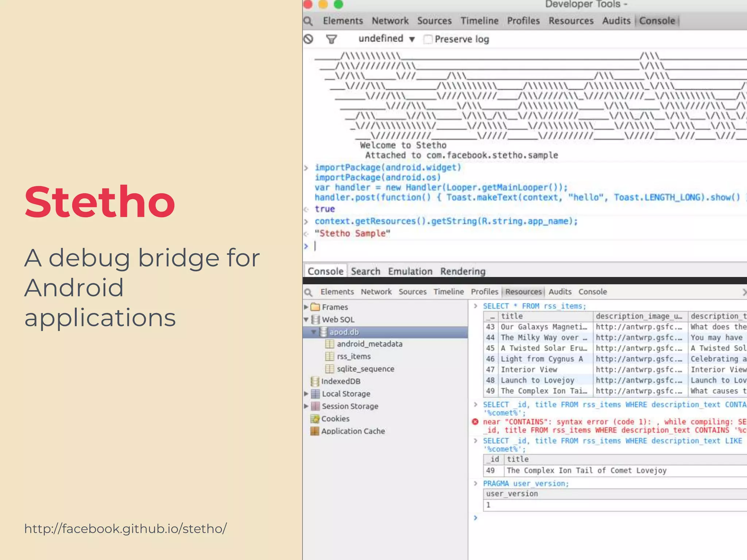747x560 pixels.
Task: Click the console input prompt line
Action: pos(525,246)
